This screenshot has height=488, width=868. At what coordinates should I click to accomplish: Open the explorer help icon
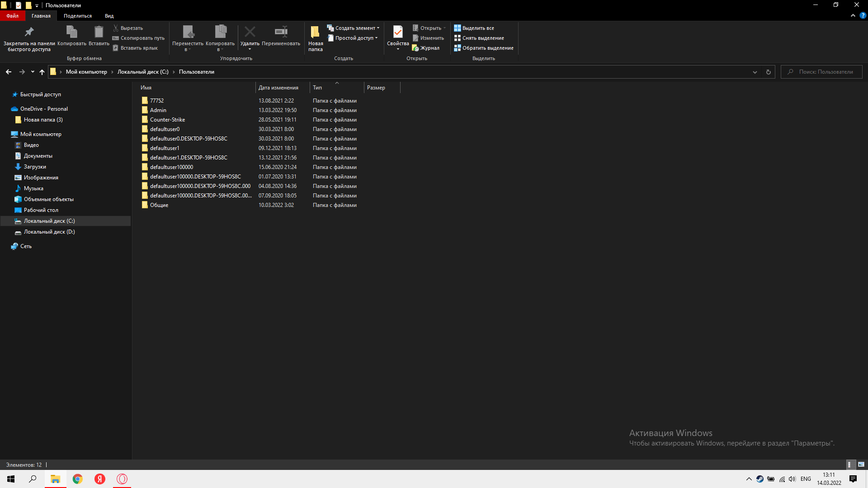coord(863,15)
